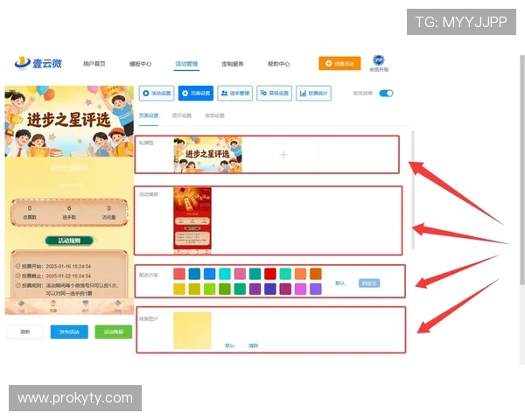Viewport: 525px width, 420px height.
Task: Click the 投票截止 2025-01-22 line
Action: pos(53,276)
